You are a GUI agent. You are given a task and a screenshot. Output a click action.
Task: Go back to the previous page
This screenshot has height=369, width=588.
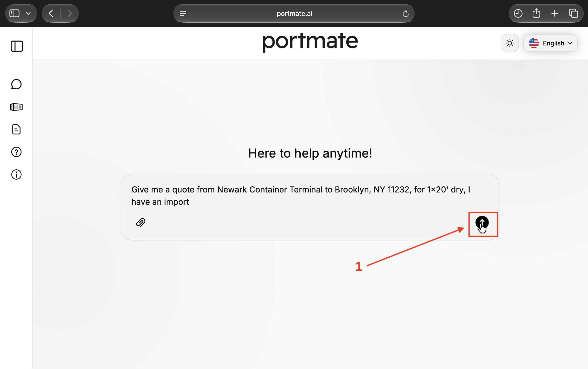51,13
